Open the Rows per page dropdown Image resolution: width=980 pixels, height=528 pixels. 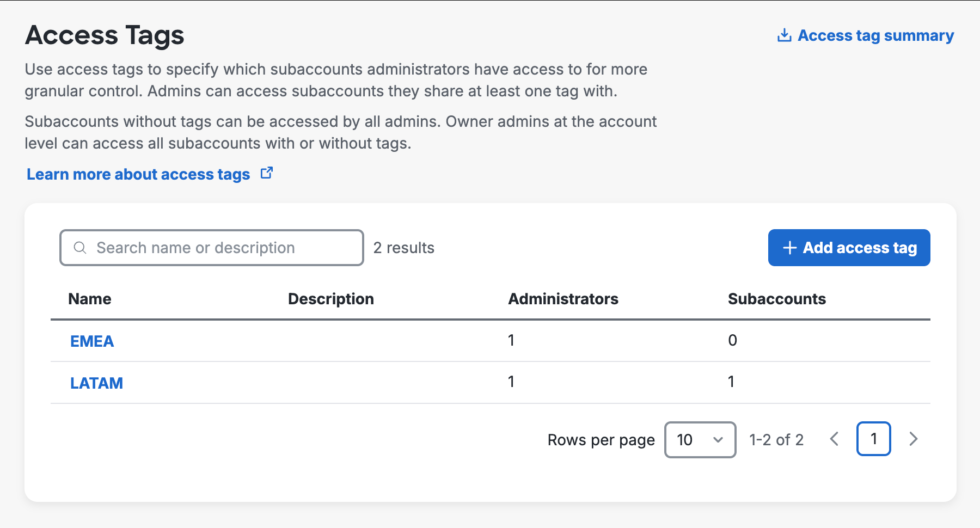[x=700, y=440]
